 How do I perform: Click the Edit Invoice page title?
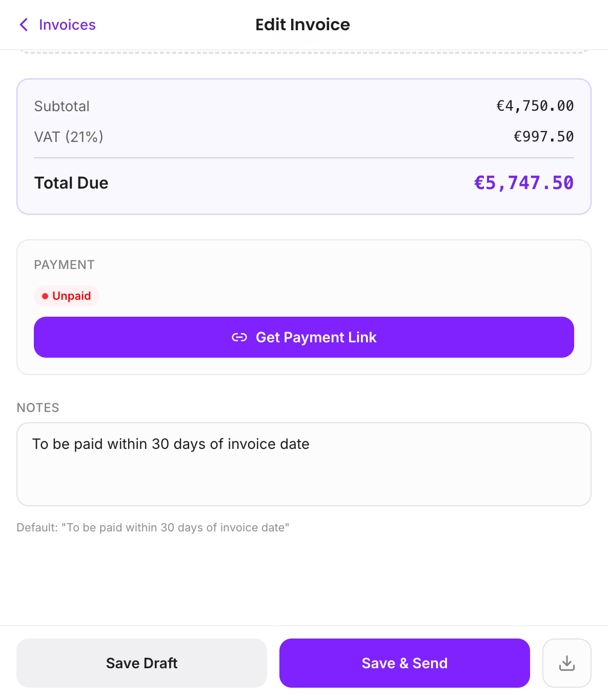(302, 25)
